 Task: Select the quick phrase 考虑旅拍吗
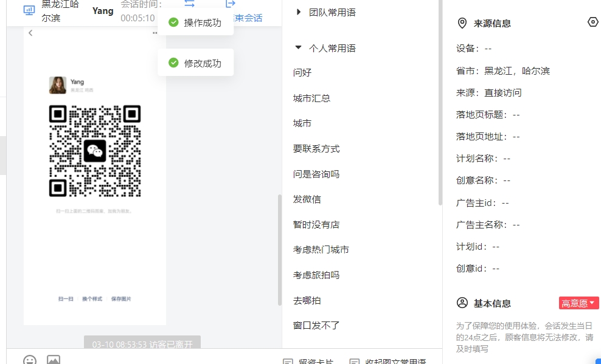click(316, 275)
